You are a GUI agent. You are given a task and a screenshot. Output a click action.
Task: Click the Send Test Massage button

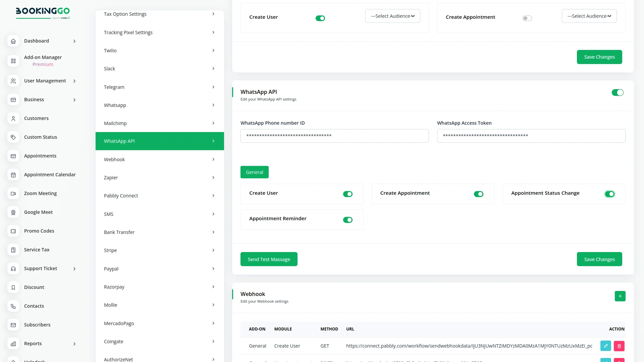click(x=269, y=259)
